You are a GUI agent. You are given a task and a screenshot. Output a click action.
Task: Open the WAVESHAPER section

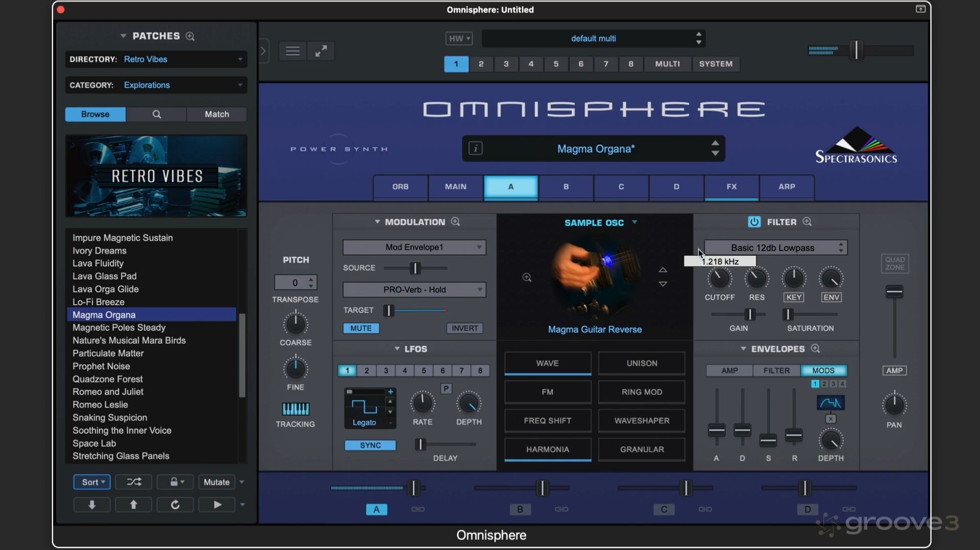[642, 421]
